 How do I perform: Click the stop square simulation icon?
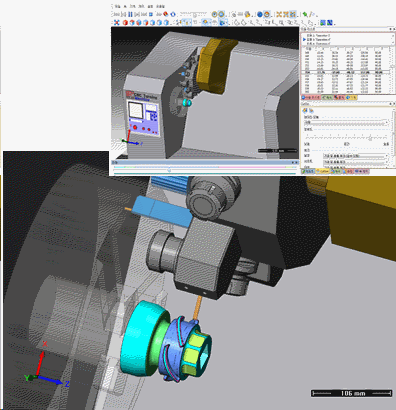[151, 14]
